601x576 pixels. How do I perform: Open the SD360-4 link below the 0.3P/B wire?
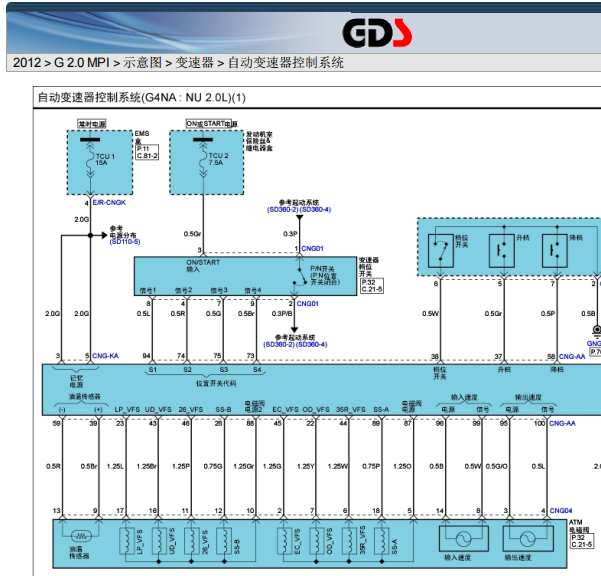point(311,345)
